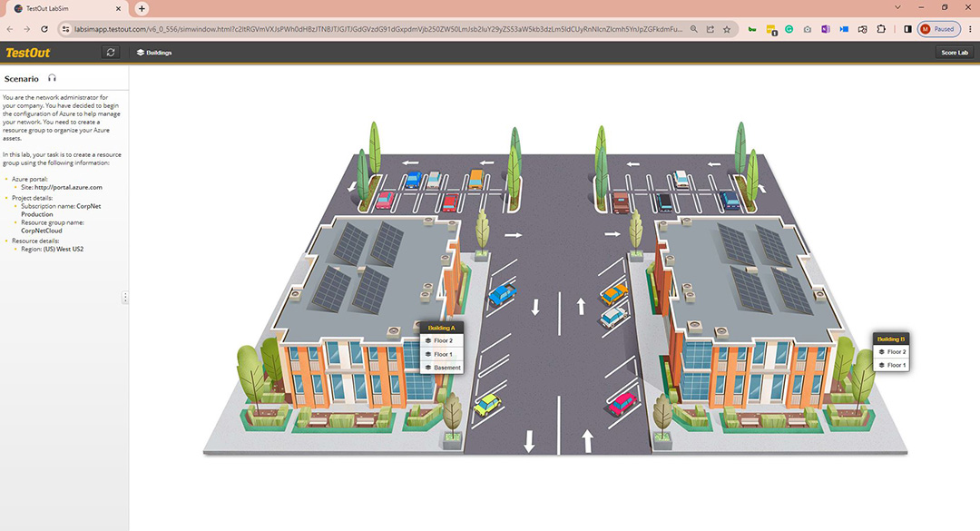Click the site information icon in address bar
The width and height of the screenshot is (980, 531).
pos(65,29)
